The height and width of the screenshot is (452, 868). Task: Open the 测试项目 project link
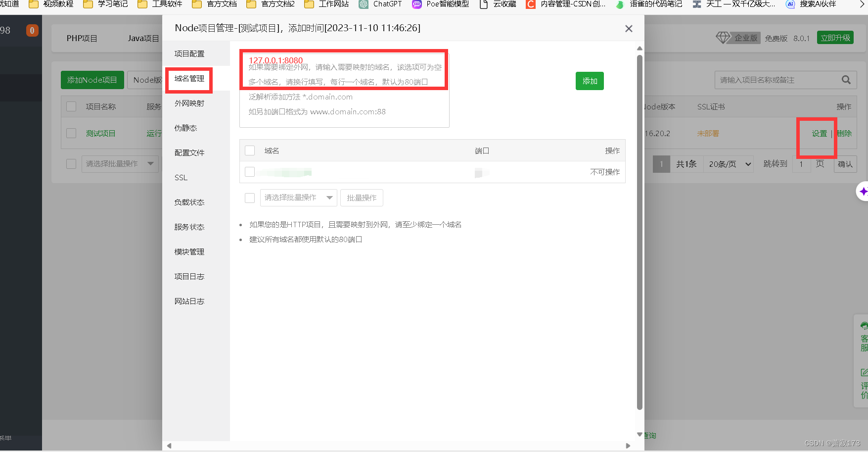100,133
